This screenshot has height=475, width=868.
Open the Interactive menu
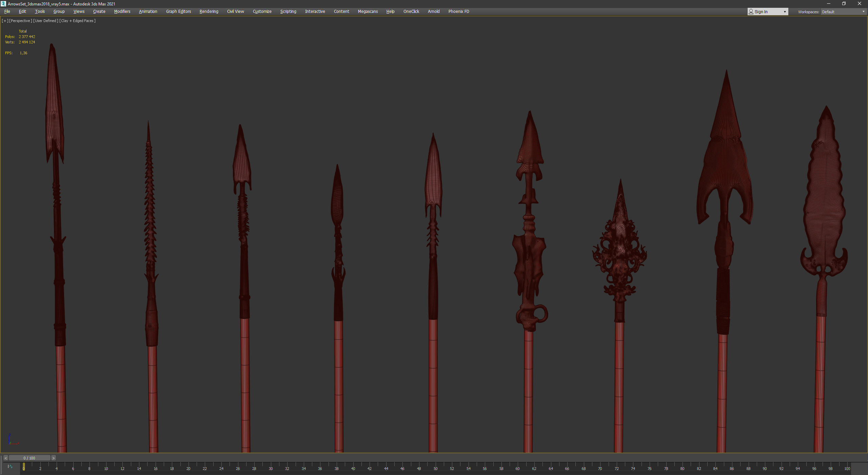click(x=315, y=12)
